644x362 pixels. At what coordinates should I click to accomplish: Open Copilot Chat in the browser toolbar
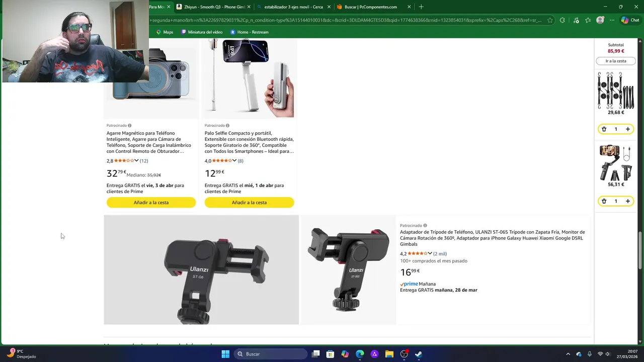[630, 20]
